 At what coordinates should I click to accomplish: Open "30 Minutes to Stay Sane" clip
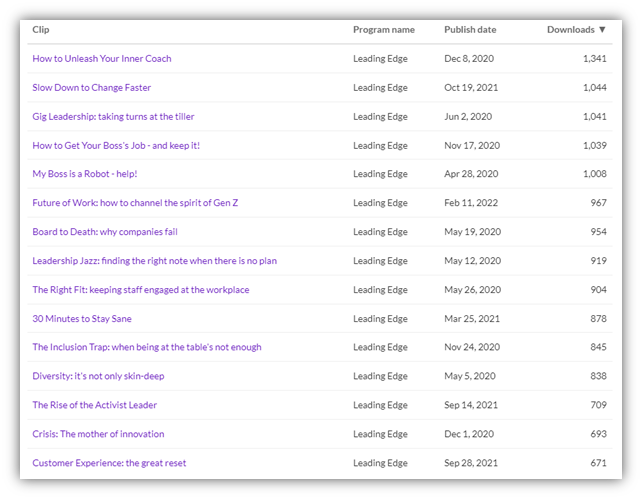[82, 319]
